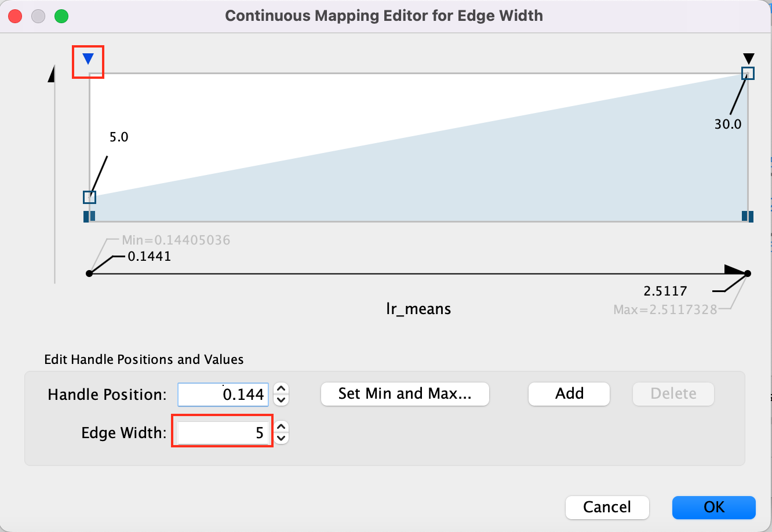Click the blue marker at graph's bottom-left
The image size is (772, 532).
(x=89, y=216)
